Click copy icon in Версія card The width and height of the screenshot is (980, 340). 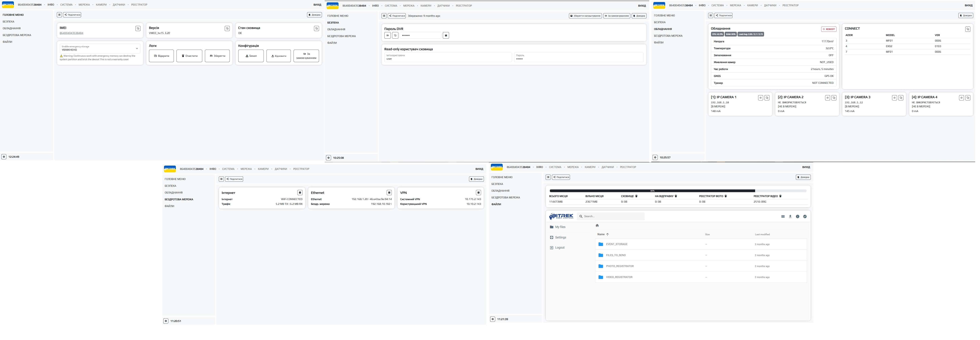[x=227, y=29]
